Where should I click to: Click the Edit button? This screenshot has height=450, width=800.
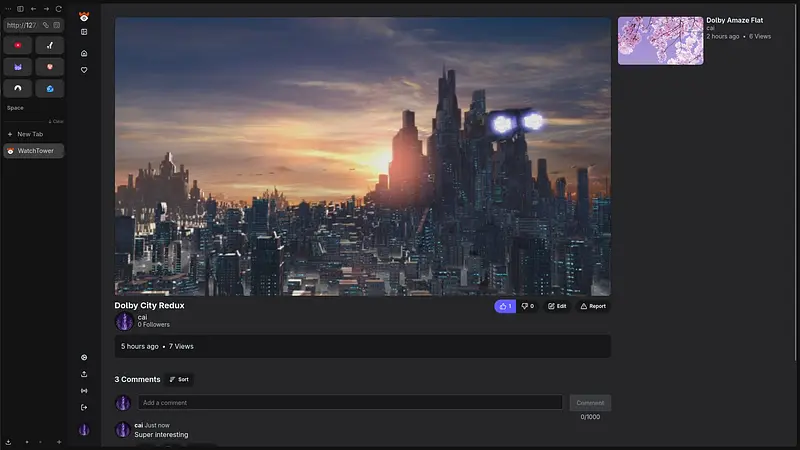pyautogui.click(x=557, y=306)
